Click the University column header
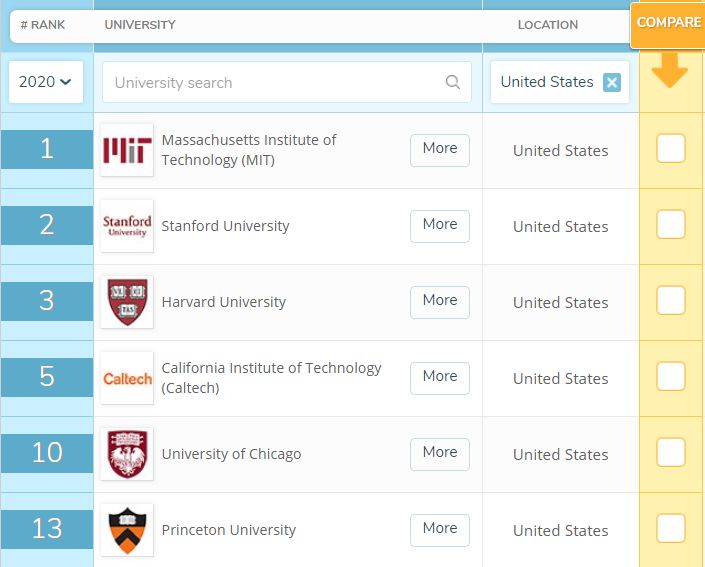The image size is (705, 567). point(140,25)
